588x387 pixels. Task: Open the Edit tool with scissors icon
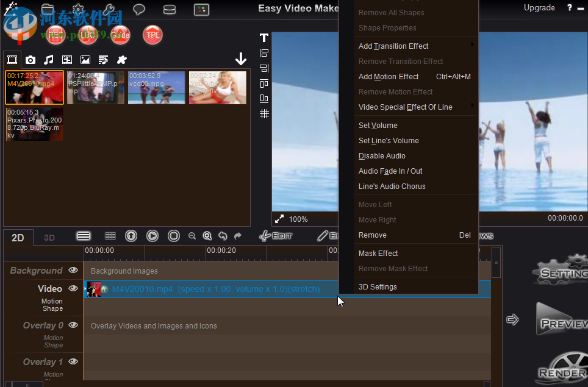tap(276, 236)
